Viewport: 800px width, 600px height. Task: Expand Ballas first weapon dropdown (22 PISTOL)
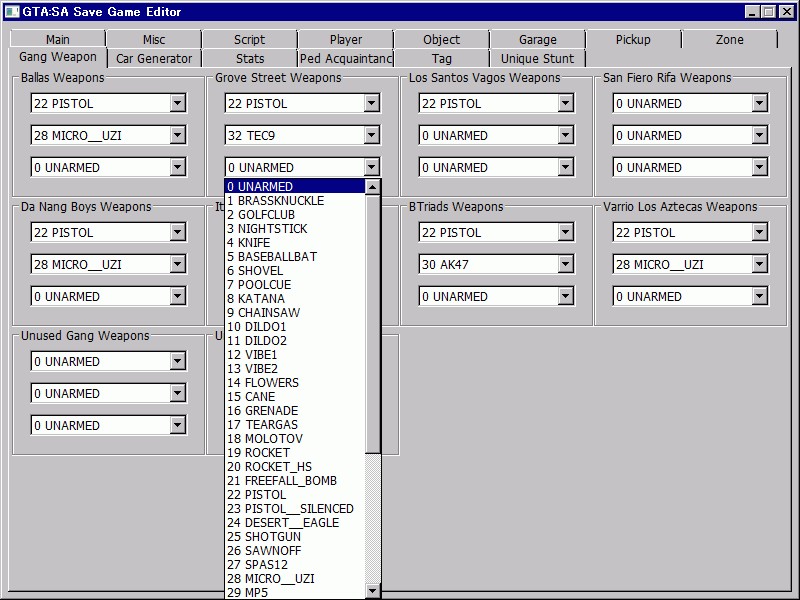click(178, 103)
